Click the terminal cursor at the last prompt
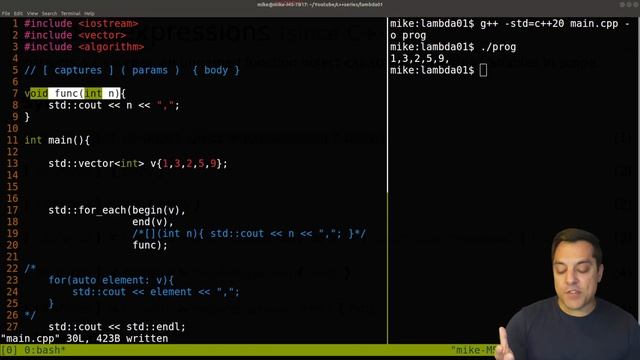This screenshot has height=360, width=640. pos(483,70)
